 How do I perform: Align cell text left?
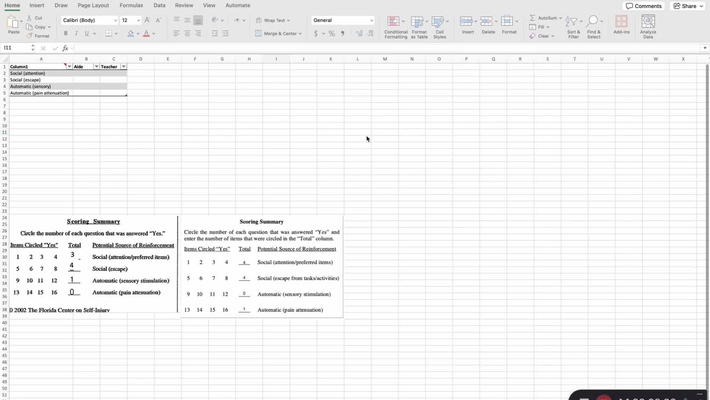tap(176, 34)
